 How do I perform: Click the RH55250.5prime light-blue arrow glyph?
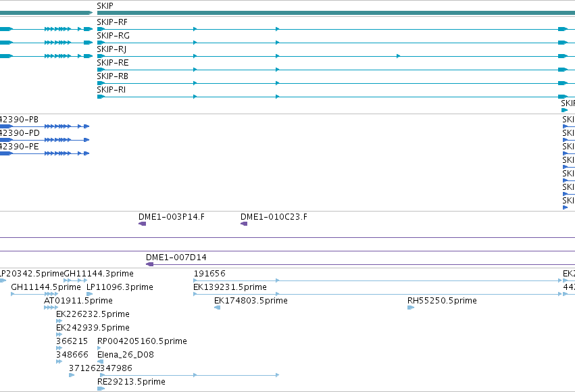pos(411,308)
